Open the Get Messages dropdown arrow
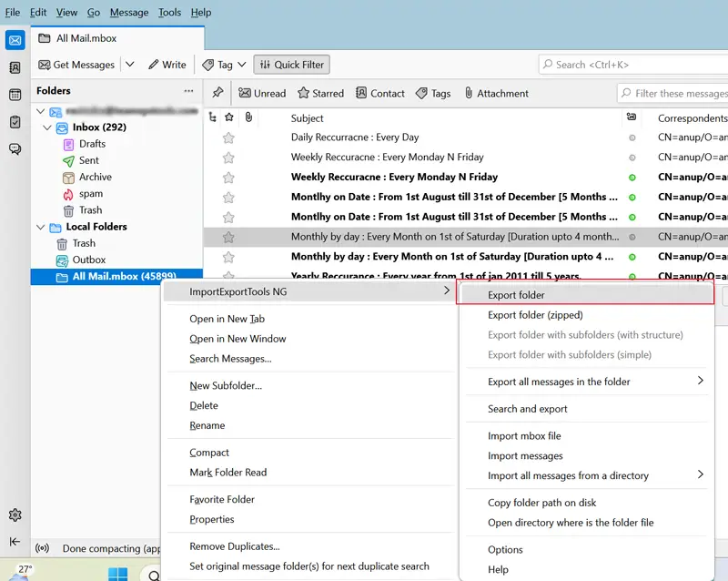This screenshot has height=581, width=728. (x=129, y=65)
